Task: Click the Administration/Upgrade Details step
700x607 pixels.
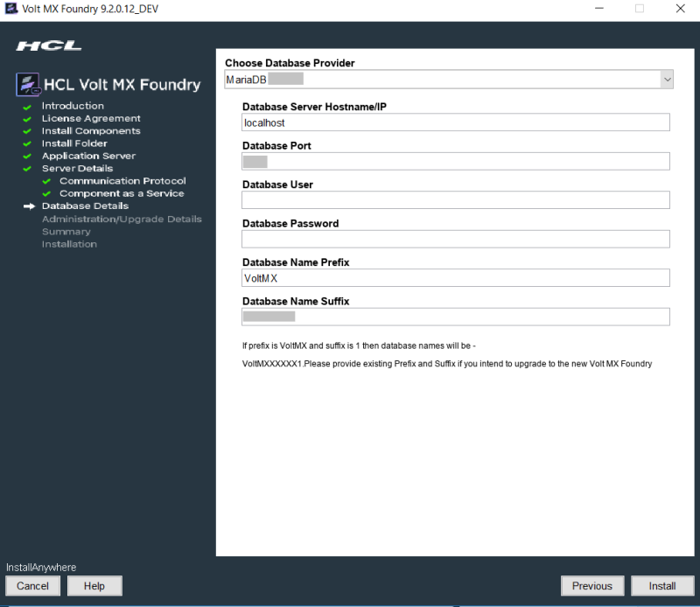Action: pyautogui.click(x=122, y=220)
